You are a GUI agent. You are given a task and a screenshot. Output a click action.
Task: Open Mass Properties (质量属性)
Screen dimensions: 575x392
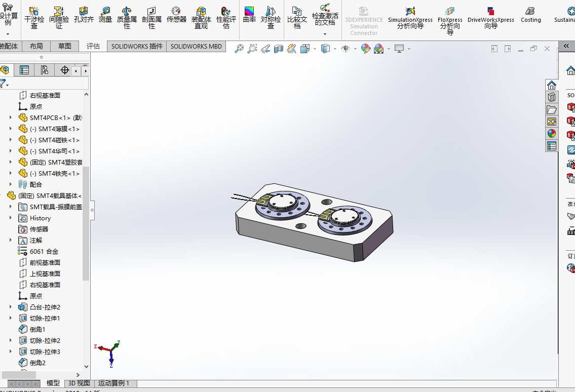(127, 18)
